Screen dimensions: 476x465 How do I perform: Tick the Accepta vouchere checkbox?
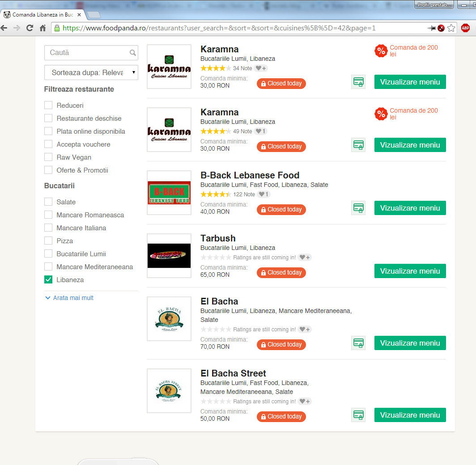48,144
